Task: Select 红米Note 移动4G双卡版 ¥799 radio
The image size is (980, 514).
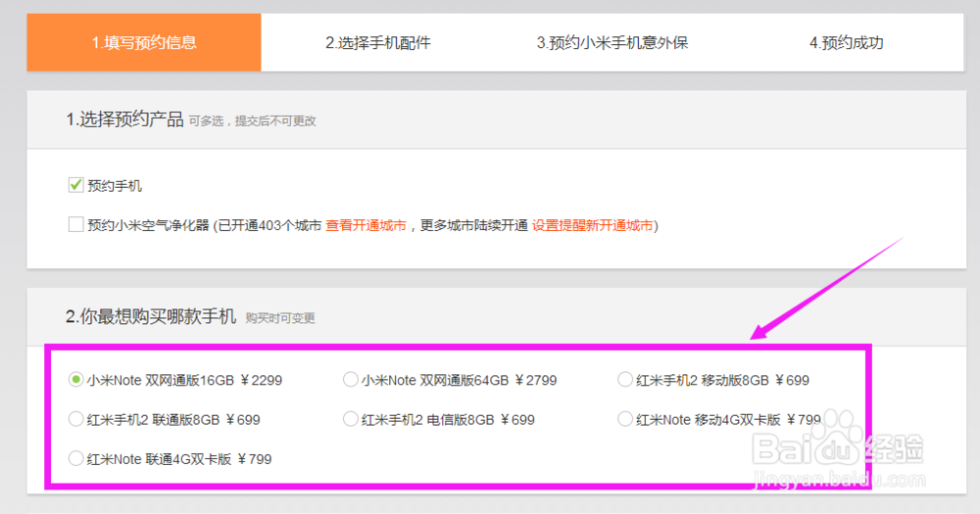Action: click(x=625, y=419)
